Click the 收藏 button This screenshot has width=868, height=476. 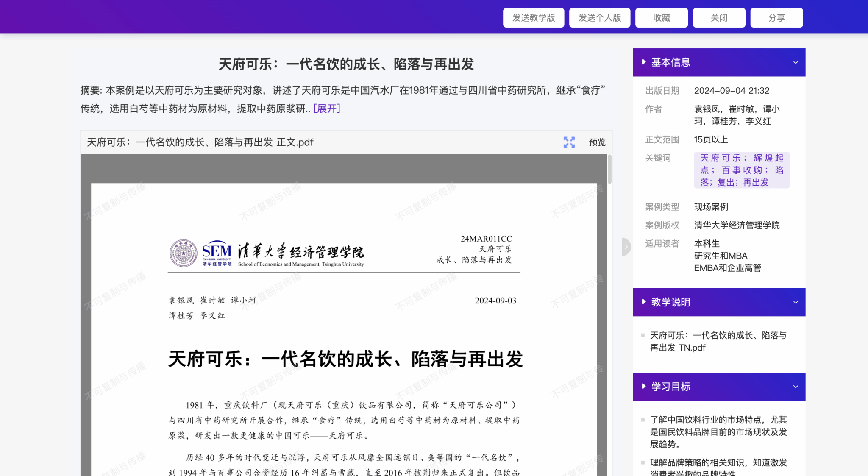click(661, 18)
